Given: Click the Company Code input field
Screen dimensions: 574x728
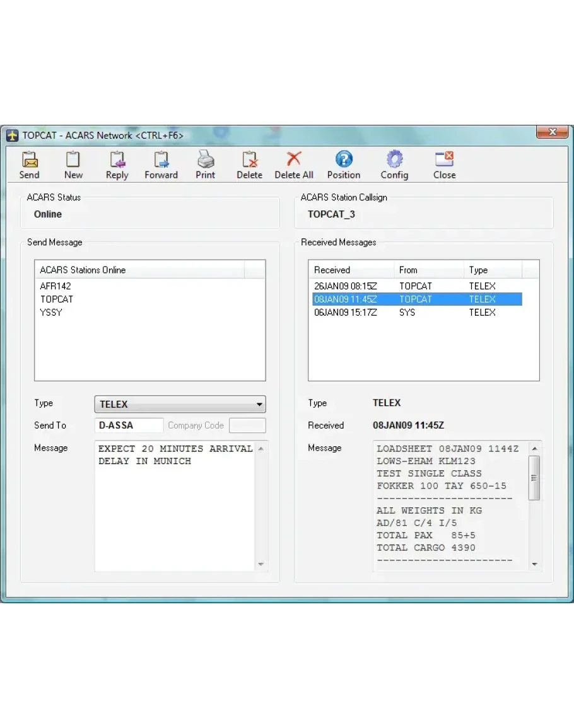Looking at the screenshot, I should [x=247, y=425].
